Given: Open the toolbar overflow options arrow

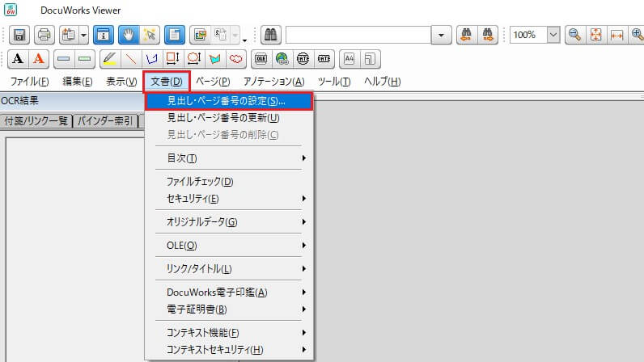Looking at the screenshot, I should click(245, 40).
